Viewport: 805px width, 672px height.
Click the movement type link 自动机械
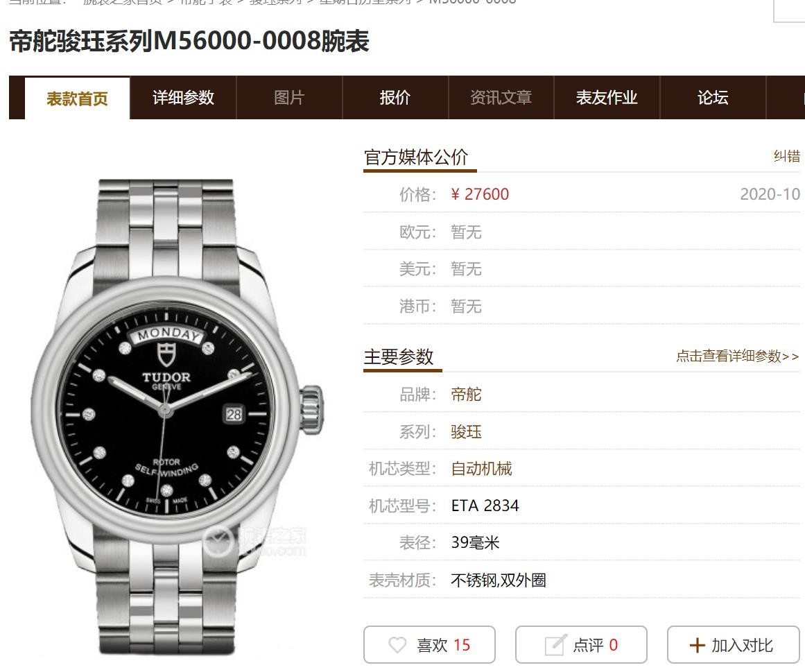[482, 469]
